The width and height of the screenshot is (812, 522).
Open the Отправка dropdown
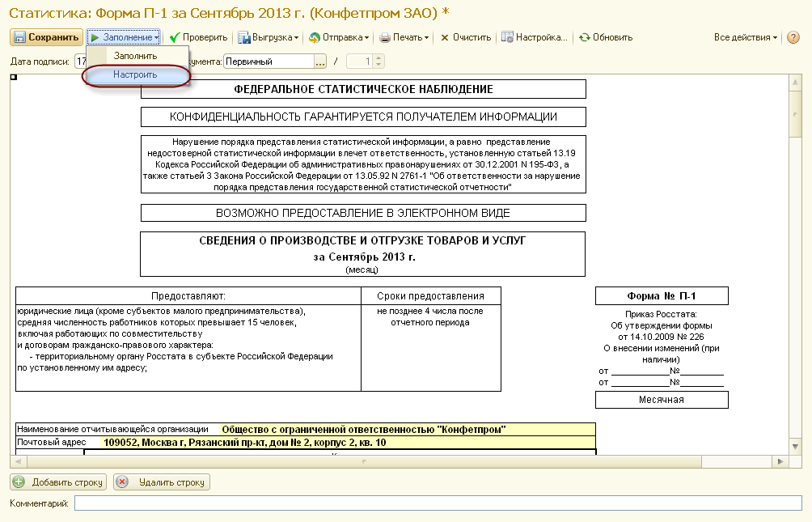(339, 37)
